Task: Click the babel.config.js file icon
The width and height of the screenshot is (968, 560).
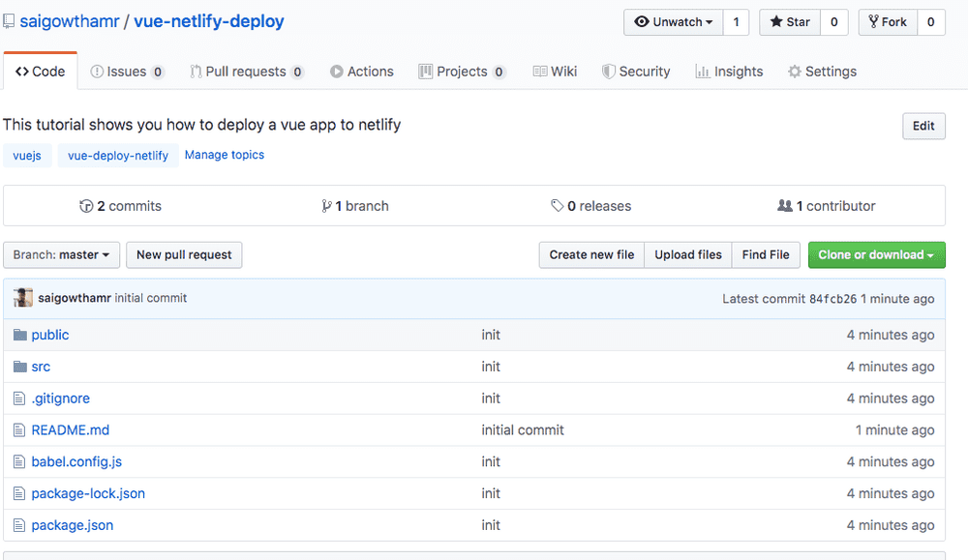Action: 19,462
